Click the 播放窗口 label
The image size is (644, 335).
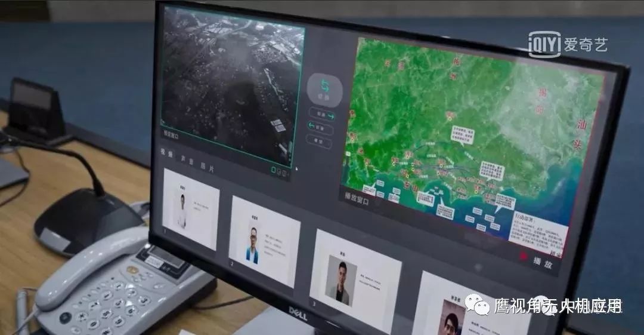point(357,198)
